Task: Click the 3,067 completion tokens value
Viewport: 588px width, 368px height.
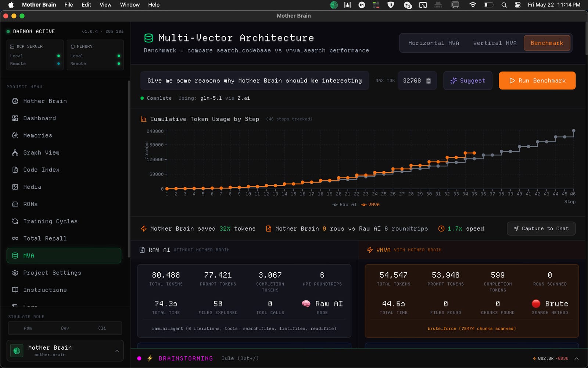Action: 270,275
